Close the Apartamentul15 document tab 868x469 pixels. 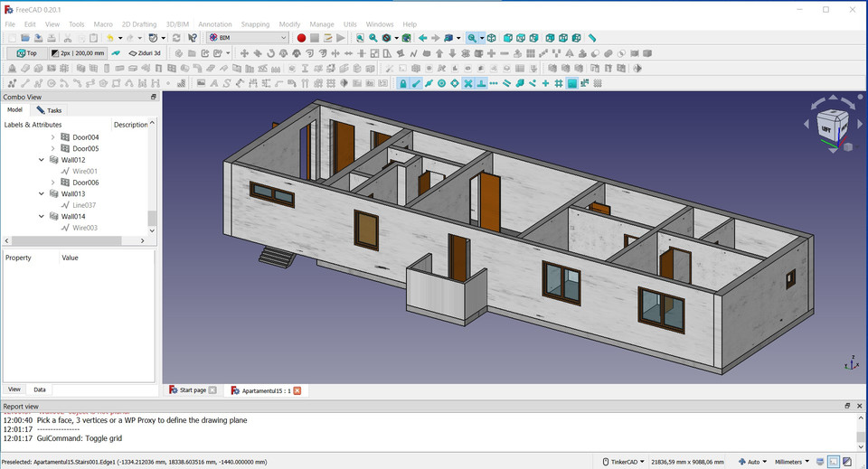[297, 390]
